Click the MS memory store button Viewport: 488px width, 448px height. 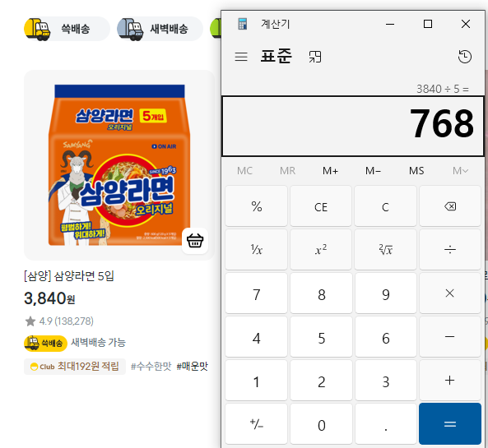point(416,171)
